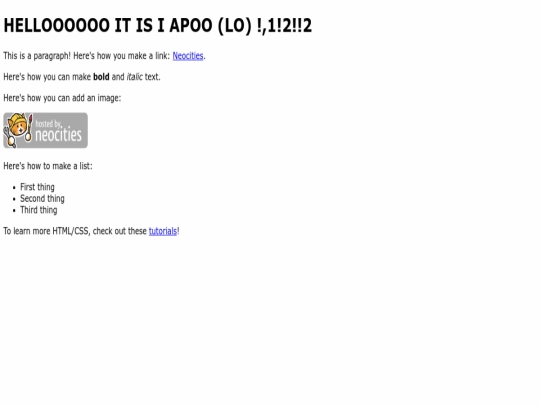Click the hosted by neocities badge image
The height and width of the screenshot is (405, 540).
[x=45, y=131]
